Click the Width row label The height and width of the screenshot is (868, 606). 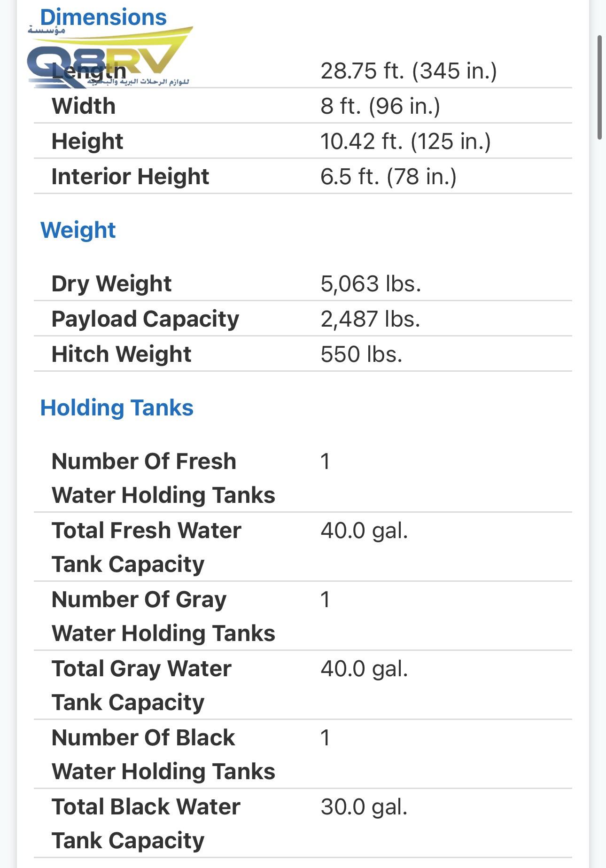pos(84,106)
